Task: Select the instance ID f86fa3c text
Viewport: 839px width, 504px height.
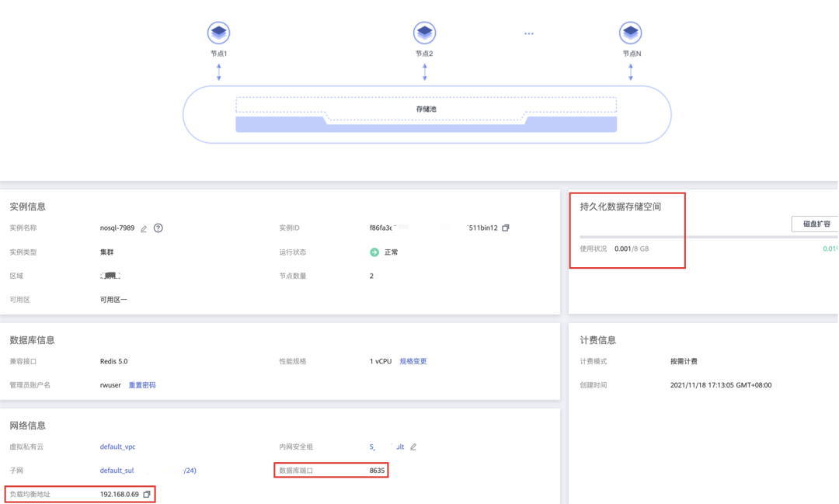Action: point(433,228)
